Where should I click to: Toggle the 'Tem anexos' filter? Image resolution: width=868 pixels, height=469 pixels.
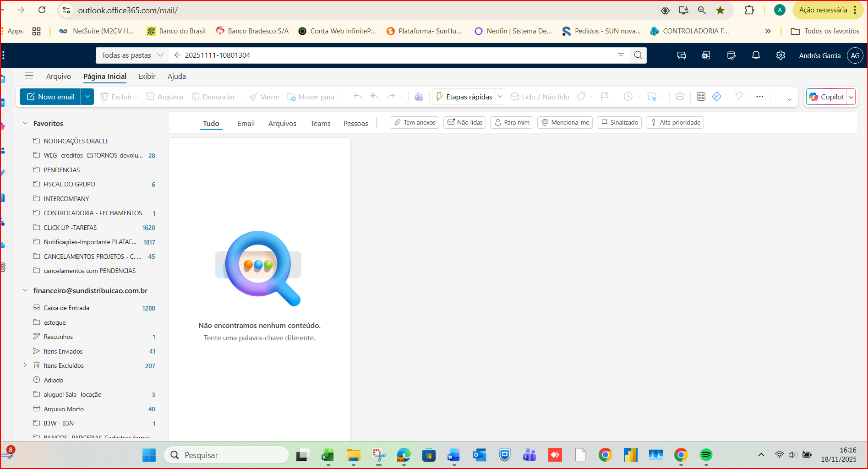pyautogui.click(x=415, y=123)
